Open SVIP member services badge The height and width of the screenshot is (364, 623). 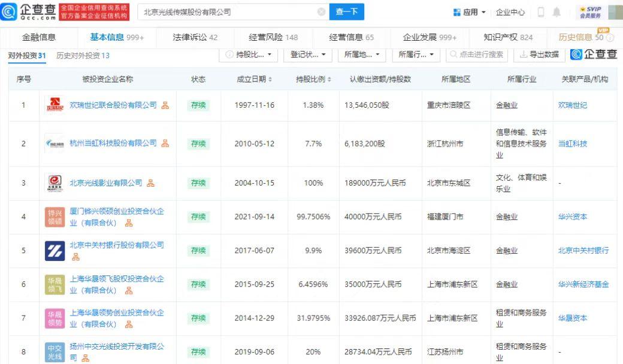pyautogui.click(x=590, y=13)
